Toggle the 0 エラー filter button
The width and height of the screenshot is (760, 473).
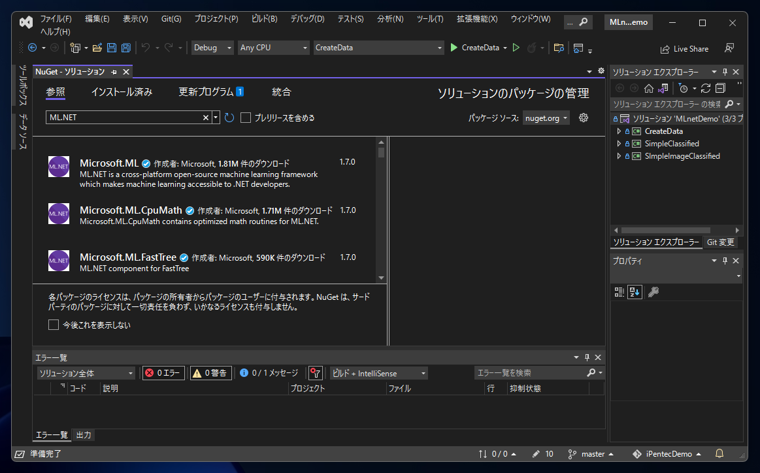pyautogui.click(x=163, y=373)
